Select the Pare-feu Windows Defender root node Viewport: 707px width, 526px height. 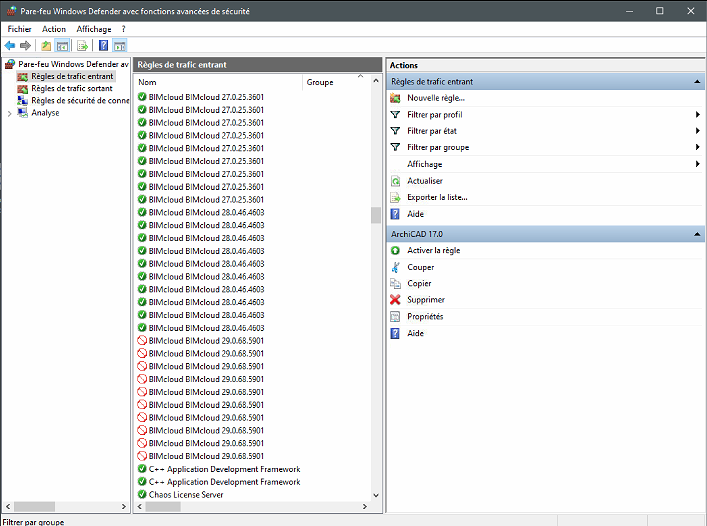[x=73, y=64]
